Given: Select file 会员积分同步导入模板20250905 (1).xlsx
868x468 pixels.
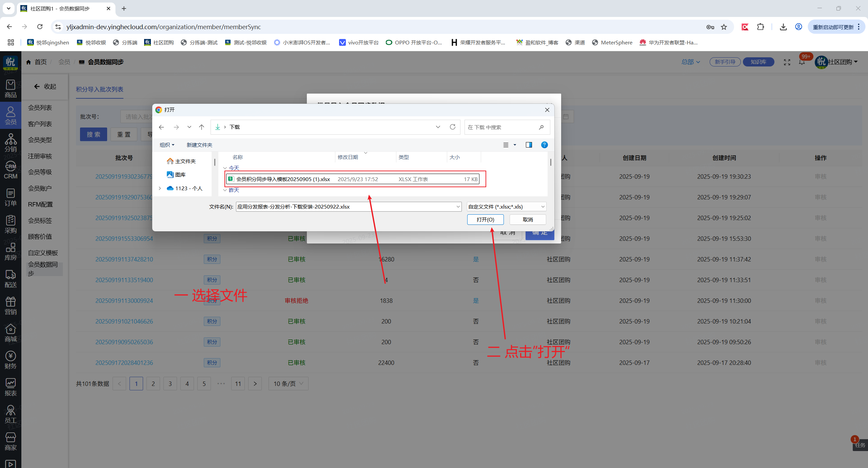Looking at the screenshot, I should tap(283, 179).
